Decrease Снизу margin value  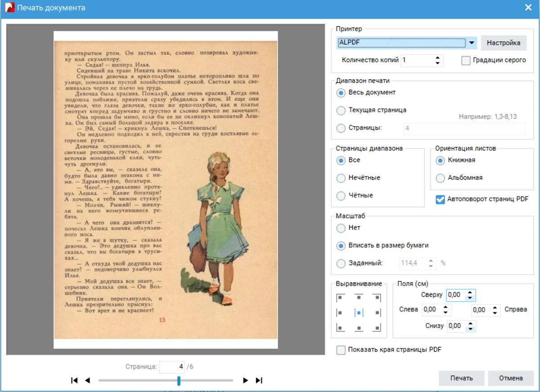[470, 329]
